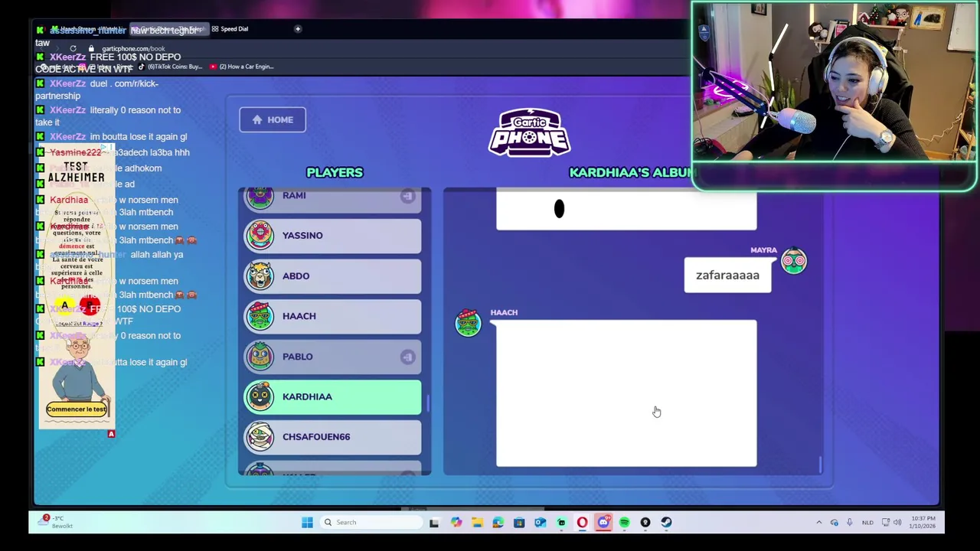980x551 pixels.
Task: Click HAACH's avatar in the players list
Action: 260,316
